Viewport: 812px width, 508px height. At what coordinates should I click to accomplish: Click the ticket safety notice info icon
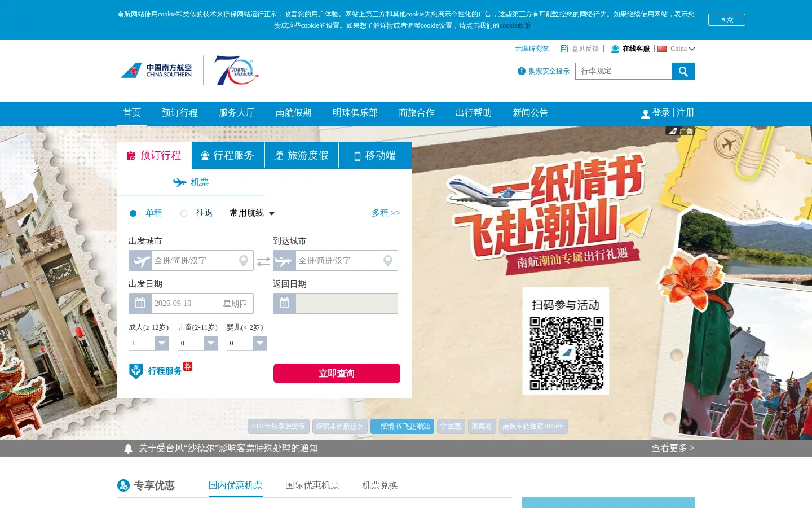[522, 71]
